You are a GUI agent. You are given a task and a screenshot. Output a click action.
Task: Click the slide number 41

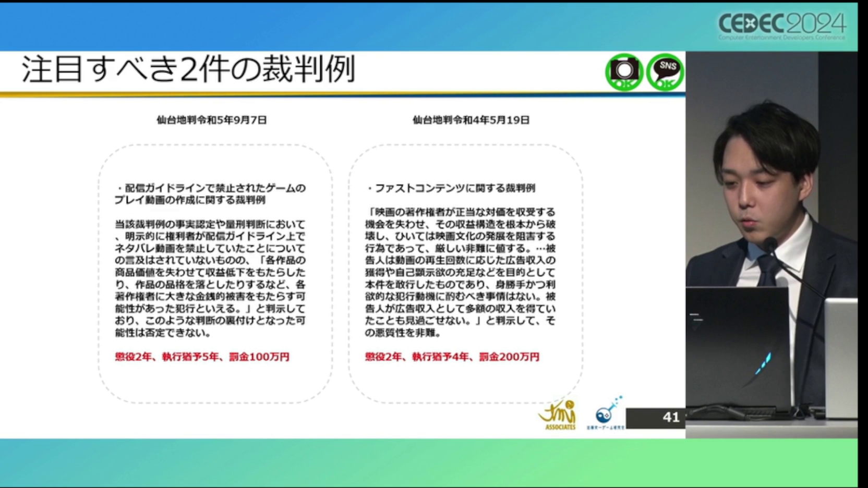point(671,417)
